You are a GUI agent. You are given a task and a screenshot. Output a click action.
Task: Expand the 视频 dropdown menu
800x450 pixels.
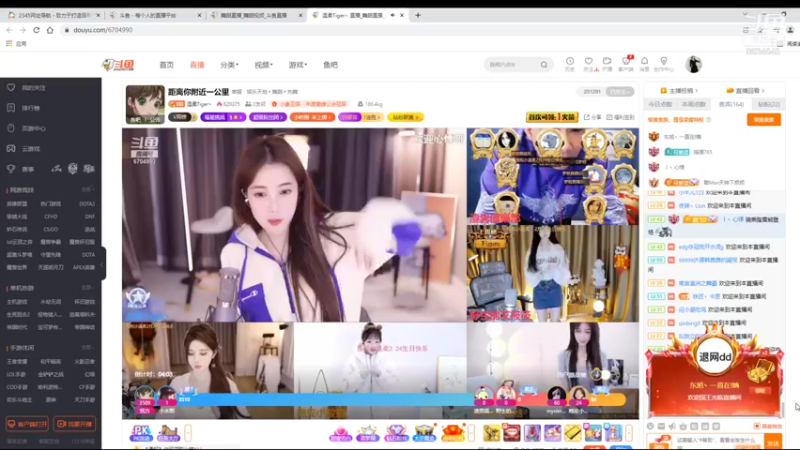[x=263, y=65]
